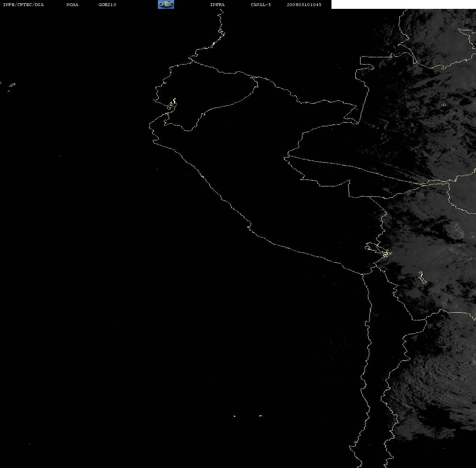476x468 pixels.
Task: Select the Lake Poopó outline east of Titicaca
Action: (422, 277)
